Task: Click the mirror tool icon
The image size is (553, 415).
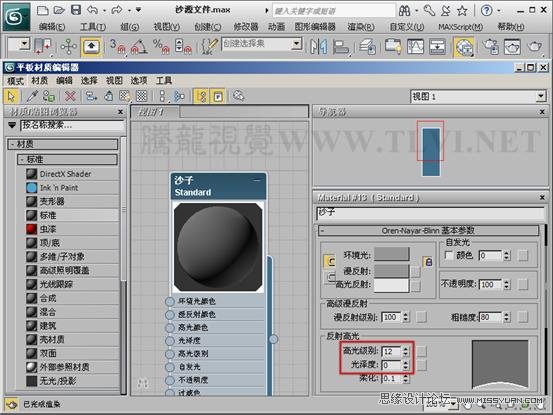Action: pyautogui.click(x=318, y=47)
